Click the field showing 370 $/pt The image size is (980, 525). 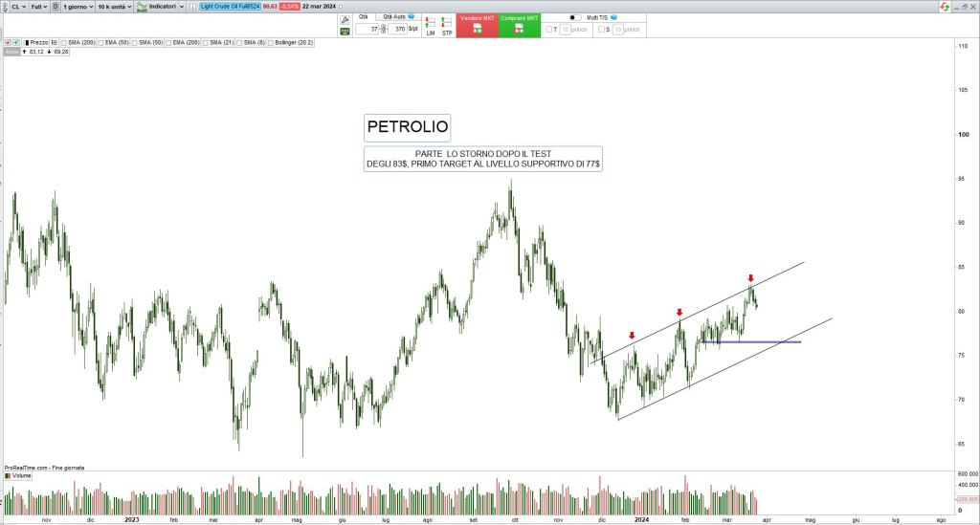(397, 29)
